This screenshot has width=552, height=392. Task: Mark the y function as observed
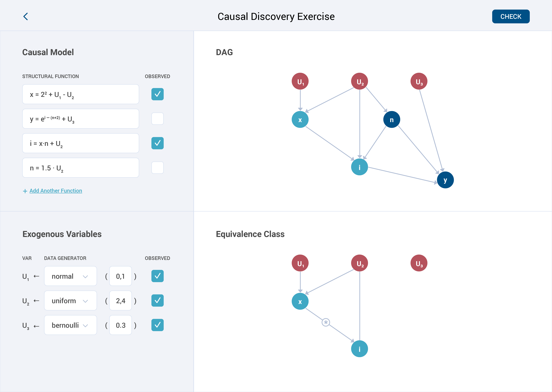[x=157, y=119]
